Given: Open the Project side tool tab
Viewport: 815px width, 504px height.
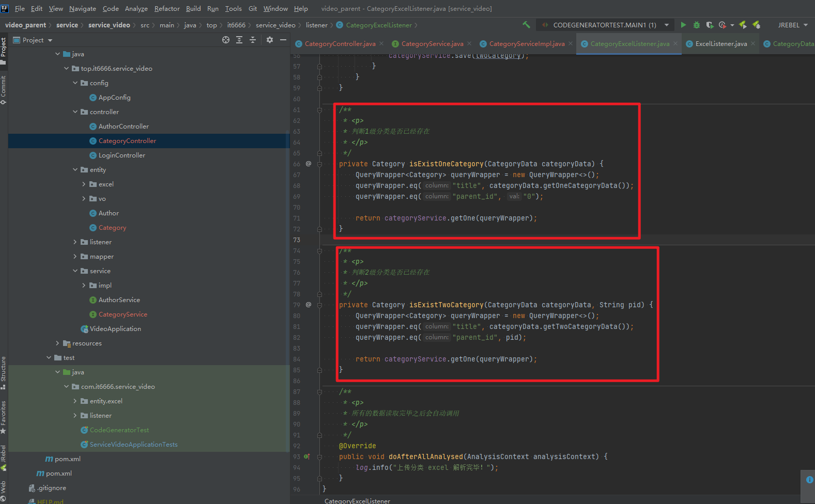Looking at the screenshot, I should pos(4,51).
